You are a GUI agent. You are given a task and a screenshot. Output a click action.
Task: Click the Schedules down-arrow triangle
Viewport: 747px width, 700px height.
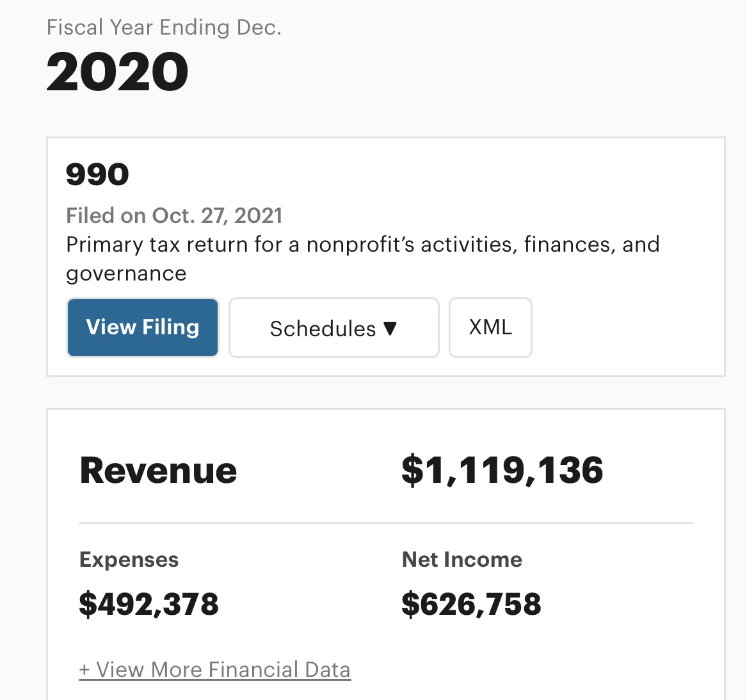(x=390, y=329)
